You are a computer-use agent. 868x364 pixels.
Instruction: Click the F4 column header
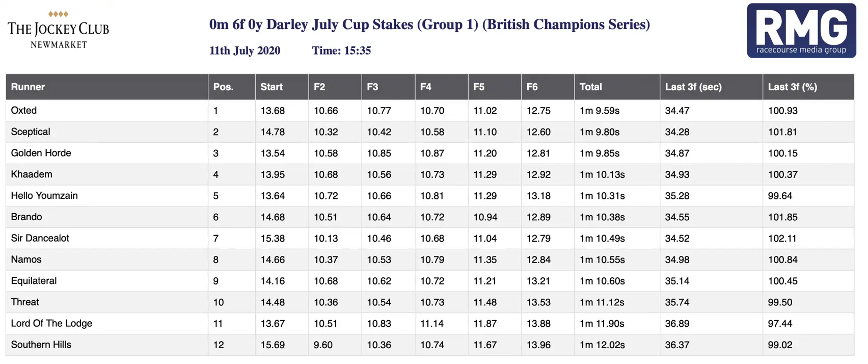coord(426,87)
